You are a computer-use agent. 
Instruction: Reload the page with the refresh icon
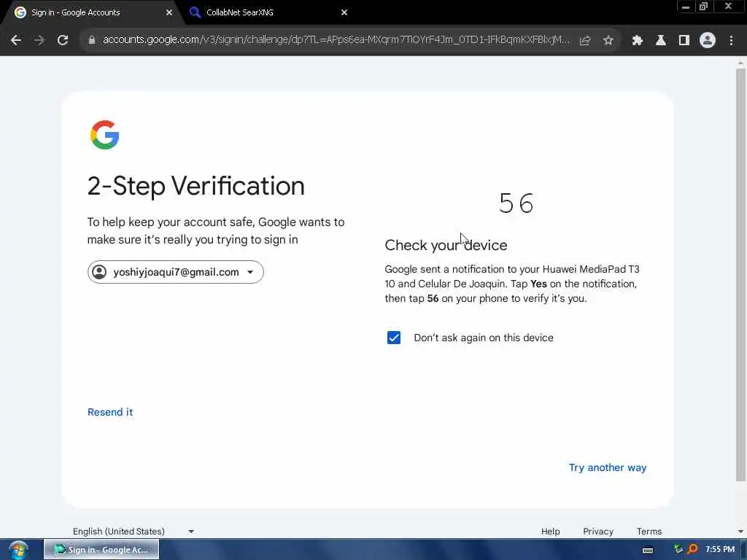[x=63, y=41]
